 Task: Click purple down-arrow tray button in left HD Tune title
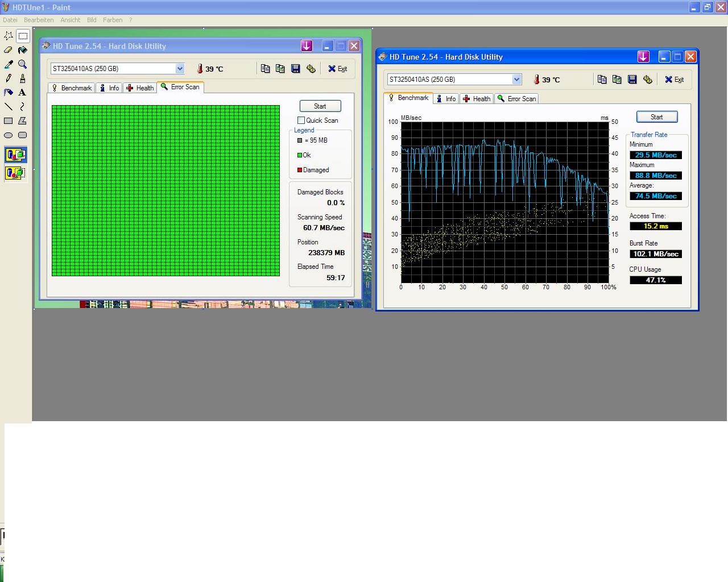(307, 46)
